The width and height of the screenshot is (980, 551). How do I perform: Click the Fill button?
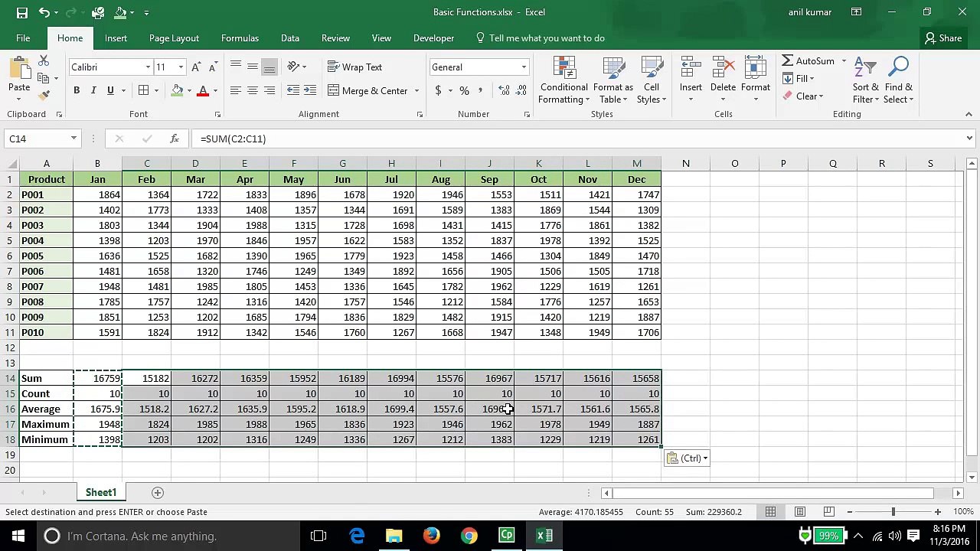pos(799,78)
